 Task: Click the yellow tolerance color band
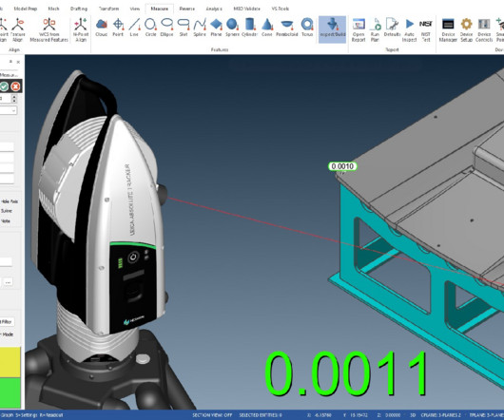pyautogui.click(x=10, y=362)
